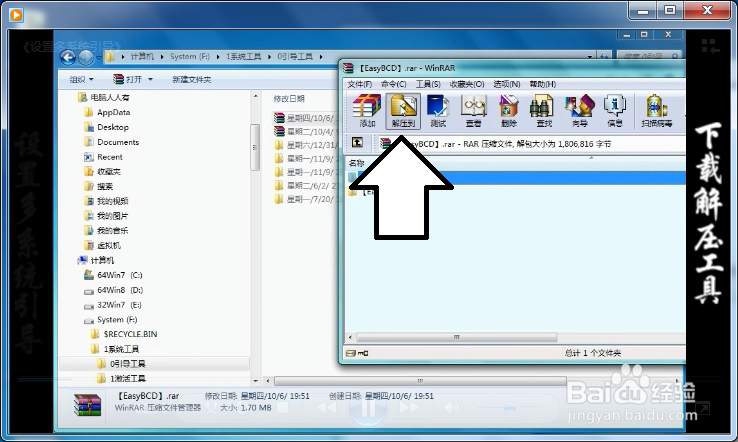Click the Explorer forward arrow button

click(86, 57)
